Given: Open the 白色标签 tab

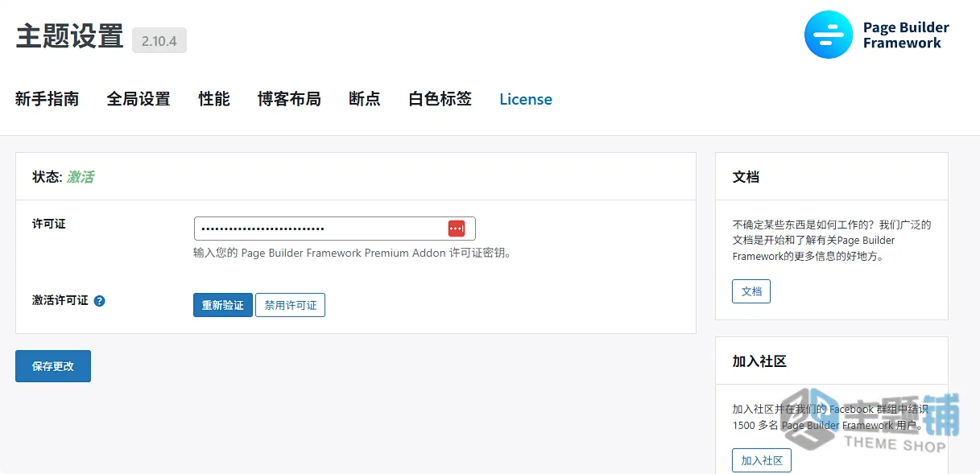Looking at the screenshot, I should click(440, 99).
